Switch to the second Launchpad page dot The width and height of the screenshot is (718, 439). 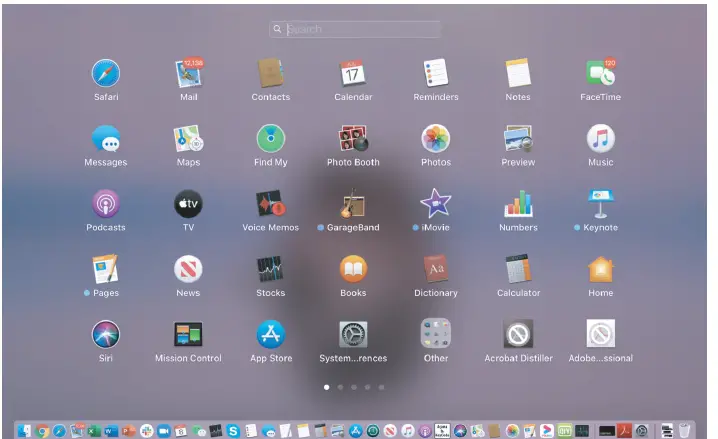(340, 387)
